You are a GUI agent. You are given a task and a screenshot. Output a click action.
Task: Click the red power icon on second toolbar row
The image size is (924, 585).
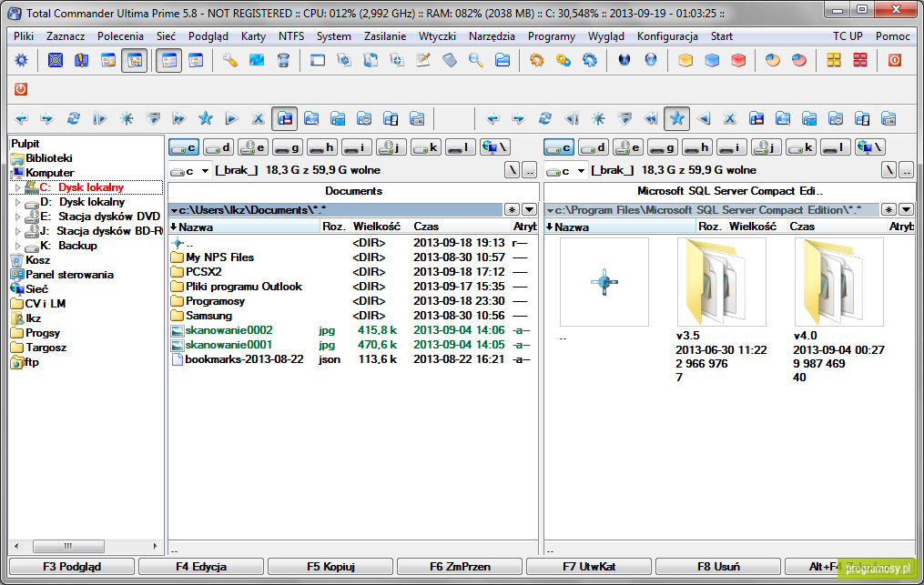click(x=21, y=89)
